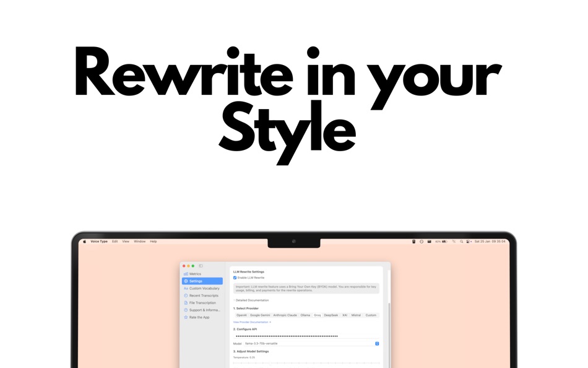Open the Metrics section in sidebar

pyautogui.click(x=202, y=274)
